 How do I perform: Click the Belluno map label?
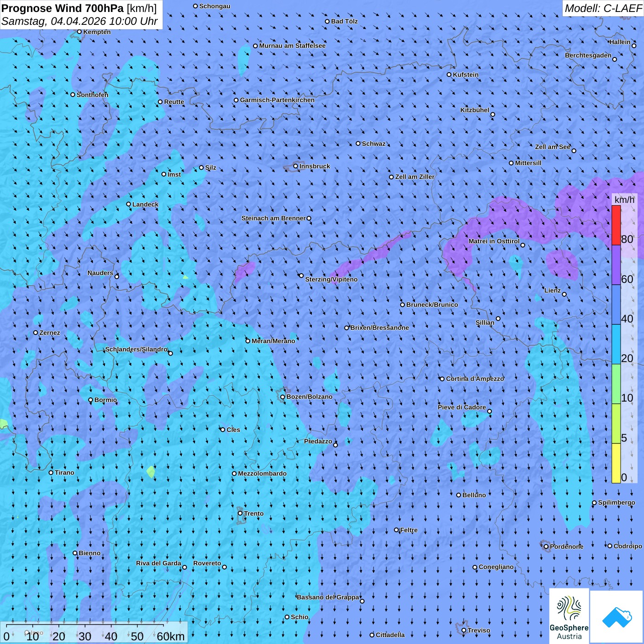pyautogui.click(x=474, y=495)
